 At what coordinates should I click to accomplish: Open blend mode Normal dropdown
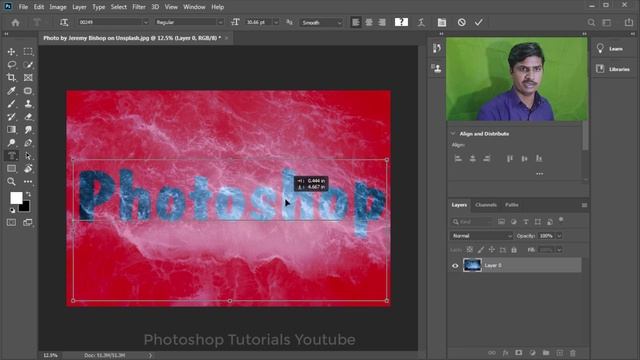(481, 236)
